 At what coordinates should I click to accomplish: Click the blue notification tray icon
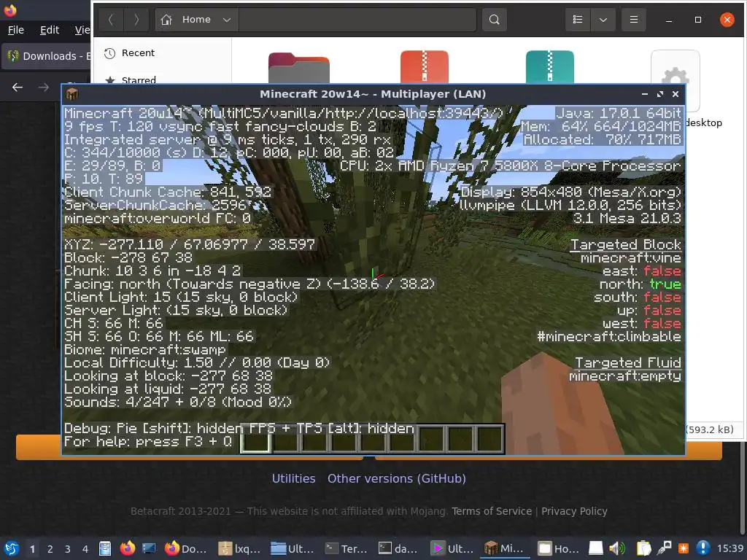tap(703, 548)
